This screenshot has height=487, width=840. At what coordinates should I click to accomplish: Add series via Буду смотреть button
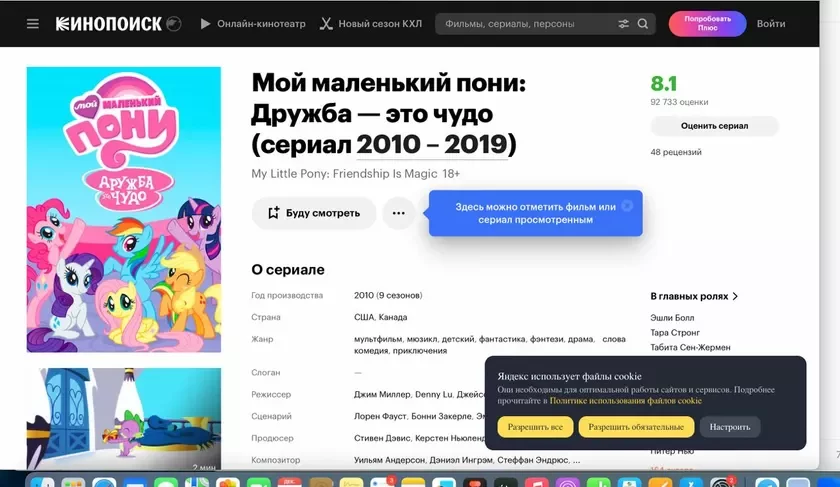pyautogui.click(x=313, y=213)
